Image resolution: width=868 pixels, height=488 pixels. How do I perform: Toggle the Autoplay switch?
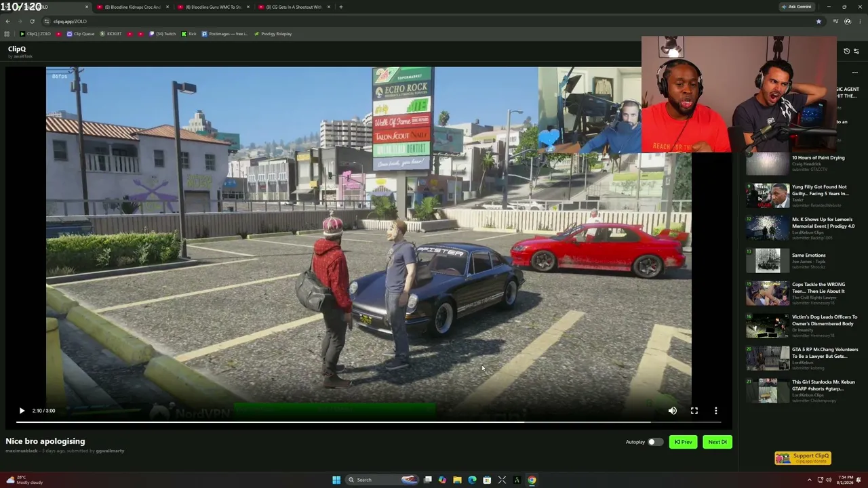(654, 442)
